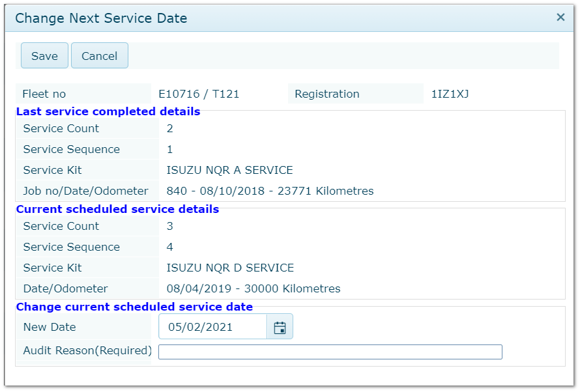Click the Change current scheduled service date heading
This screenshot has width=580, height=392.
pos(134,307)
